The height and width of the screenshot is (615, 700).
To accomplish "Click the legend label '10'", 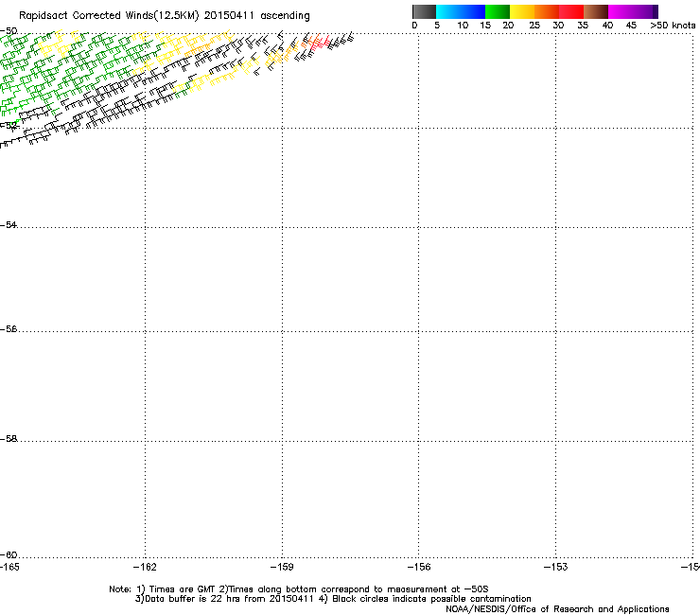I will 463,26.
